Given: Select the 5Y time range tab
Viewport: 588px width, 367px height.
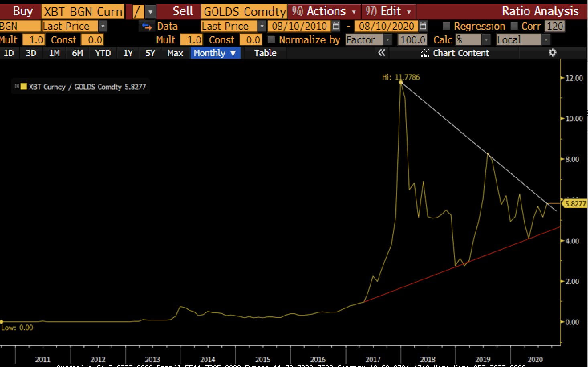Looking at the screenshot, I should point(150,53).
